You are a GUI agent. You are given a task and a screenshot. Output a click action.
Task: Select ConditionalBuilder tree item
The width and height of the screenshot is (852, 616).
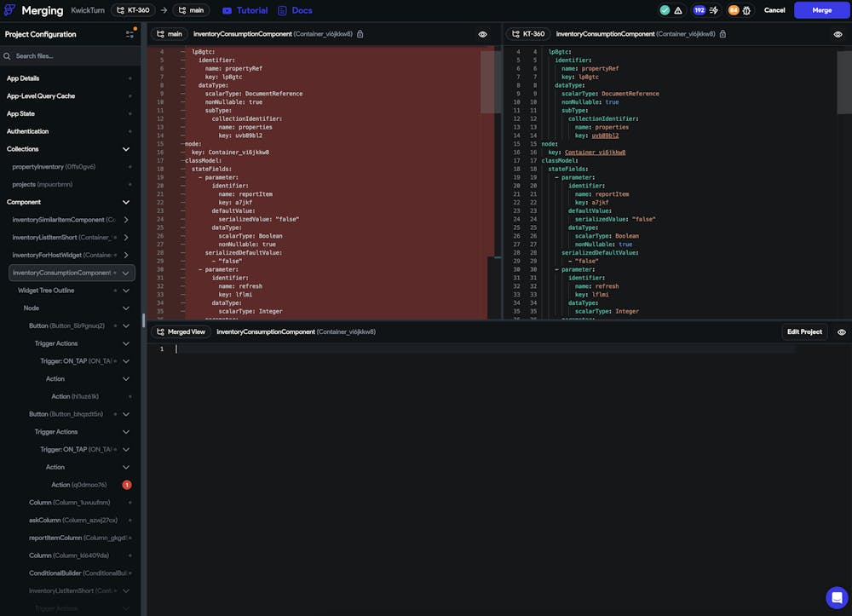click(78, 573)
